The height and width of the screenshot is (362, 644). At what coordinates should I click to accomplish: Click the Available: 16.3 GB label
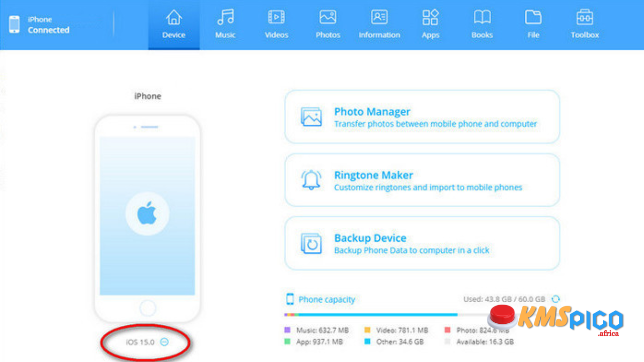pyautogui.click(x=485, y=342)
